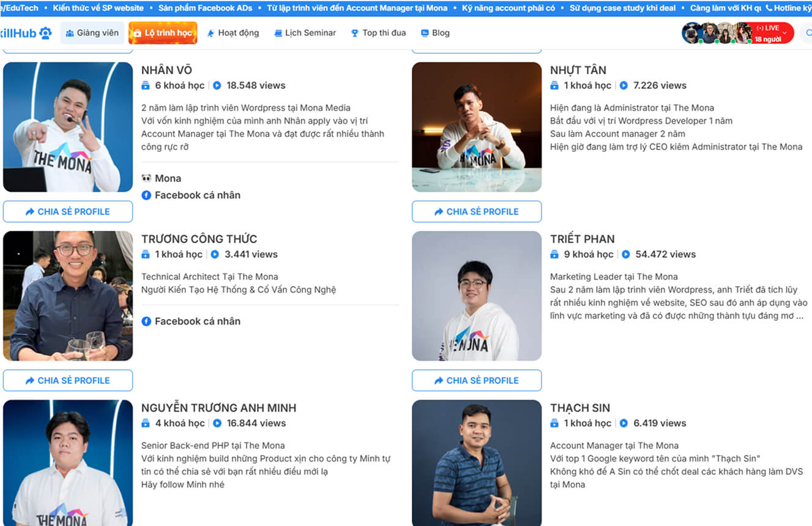Click Nhựt Tân's profile photo
Viewport: 812px width, 526px height.
(x=477, y=127)
